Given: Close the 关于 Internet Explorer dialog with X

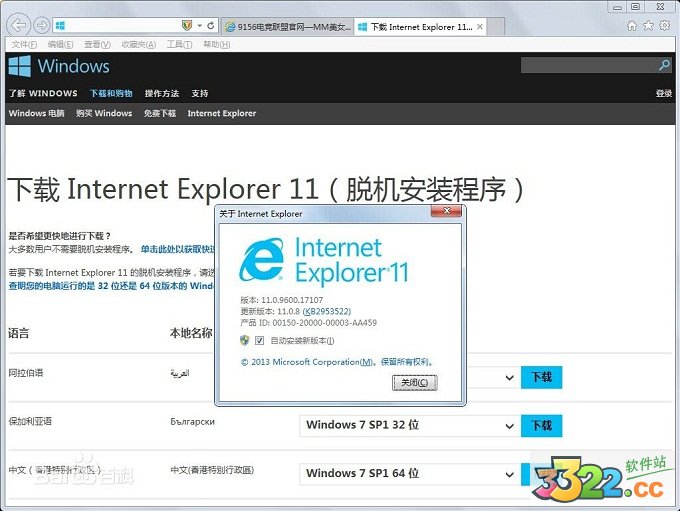Looking at the screenshot, I should coord(446,211).
